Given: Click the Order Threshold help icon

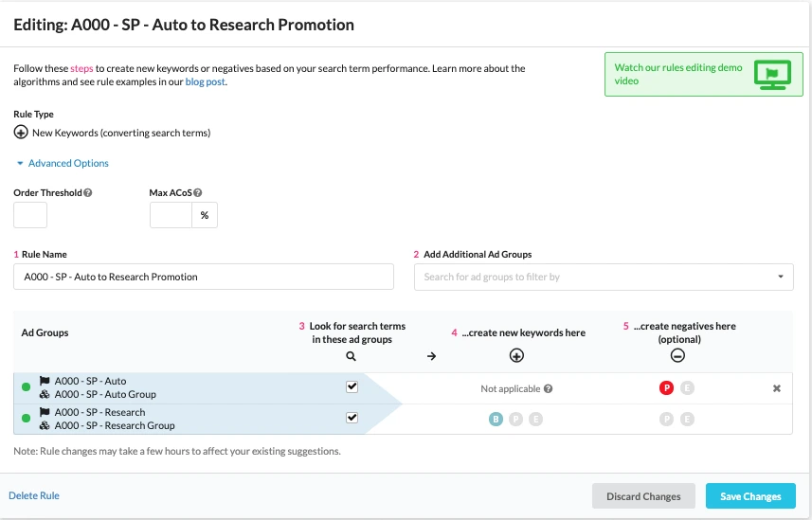Looking at the screenshot, I should click(x=88, y=192).
